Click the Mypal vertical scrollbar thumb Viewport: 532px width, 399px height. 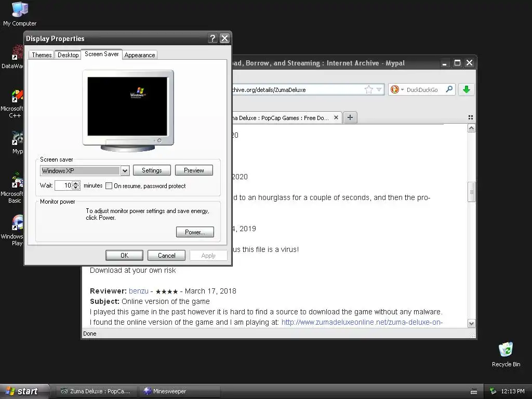point(471,192)
